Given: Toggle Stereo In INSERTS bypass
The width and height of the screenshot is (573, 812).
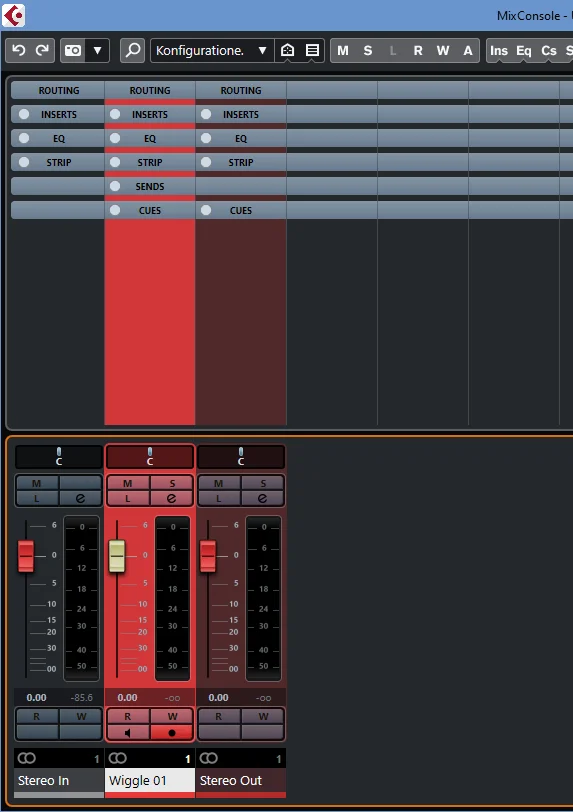Looking at the screenshot, I should [24, 114].
